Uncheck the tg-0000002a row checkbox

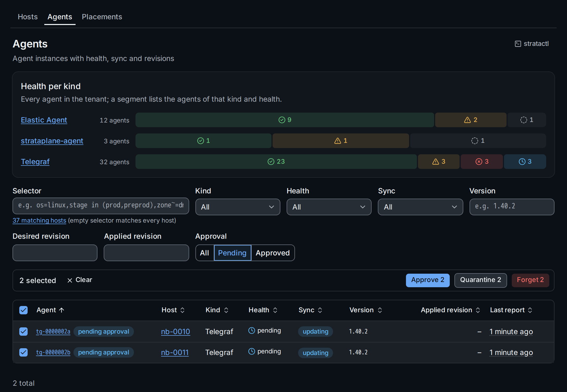tap(23, 332)
